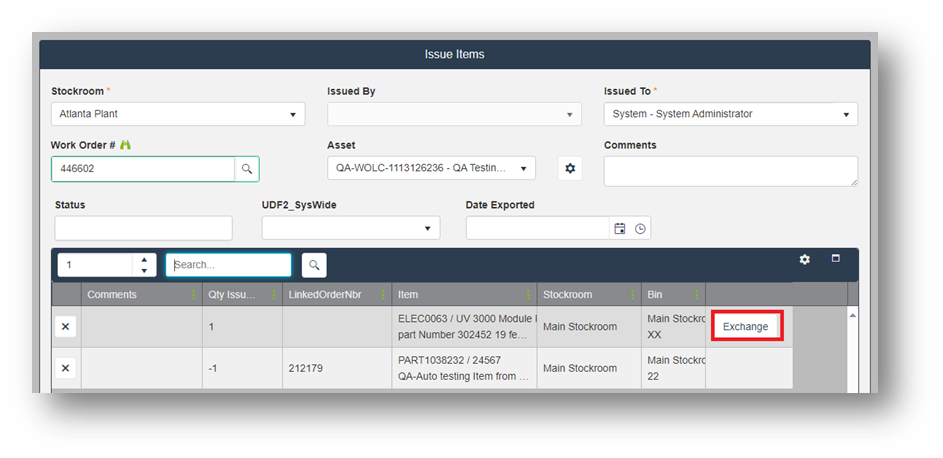The width and height of the screenshot is (943, 458).
Task: Click the binoculars icon beside Work Order #
Action: coord(126,145)
